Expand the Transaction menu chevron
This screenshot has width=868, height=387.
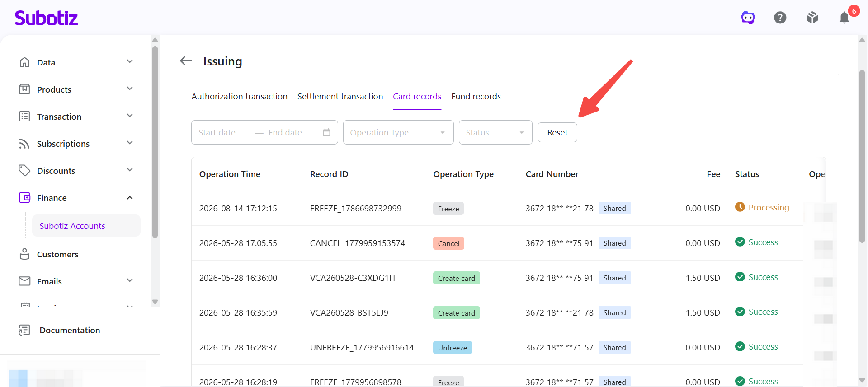tap(130, 116)
